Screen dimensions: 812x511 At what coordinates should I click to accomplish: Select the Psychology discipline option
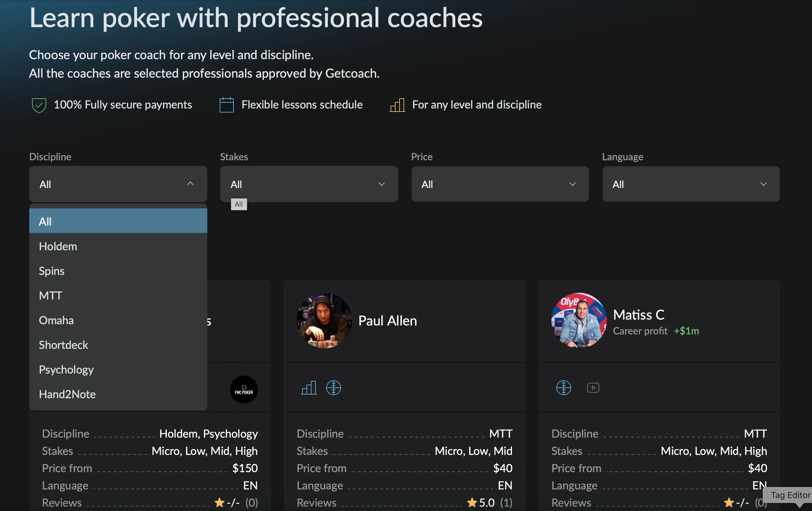point(66,370)
